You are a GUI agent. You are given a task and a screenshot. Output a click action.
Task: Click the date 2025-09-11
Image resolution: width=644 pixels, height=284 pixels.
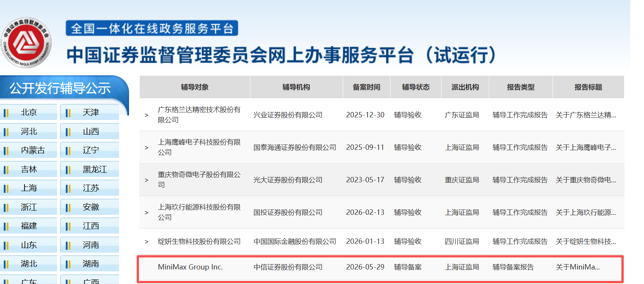pos(365,148)
